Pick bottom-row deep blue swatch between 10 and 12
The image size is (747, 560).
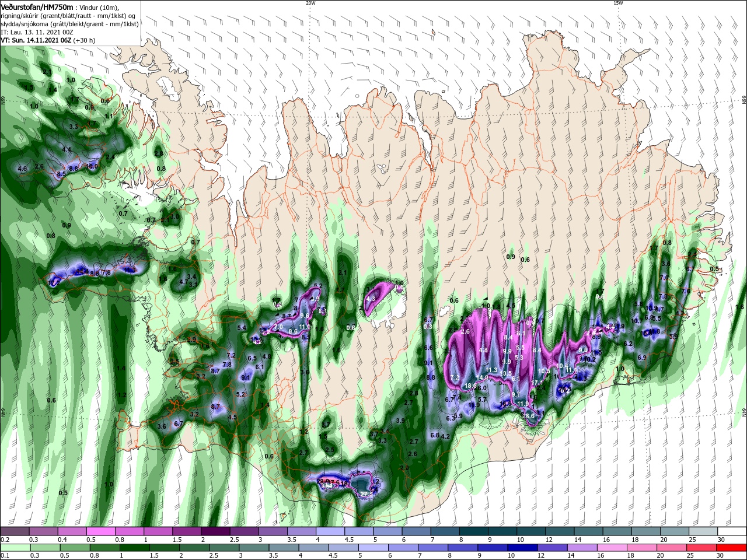point(523,548)
